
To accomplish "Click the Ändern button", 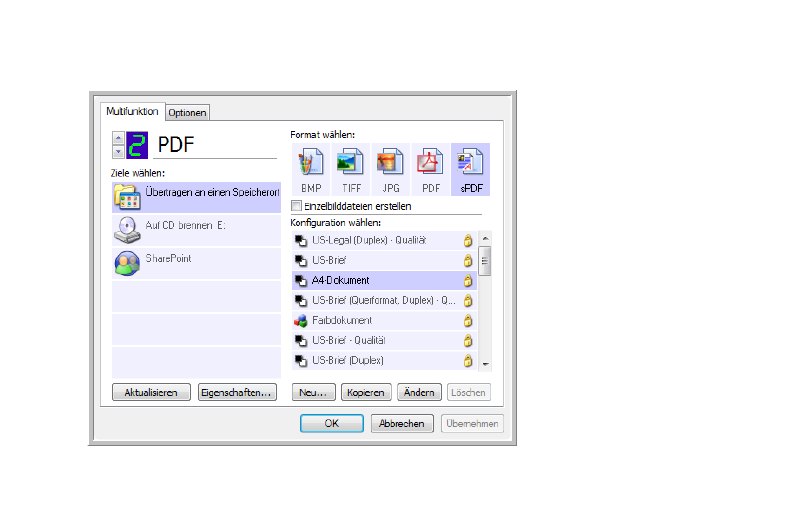I will pyautogui.click(x=419, y=392).
